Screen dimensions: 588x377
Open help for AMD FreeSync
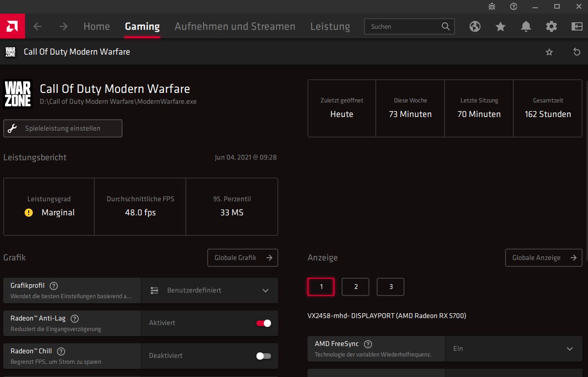click(x=368, y=344)
